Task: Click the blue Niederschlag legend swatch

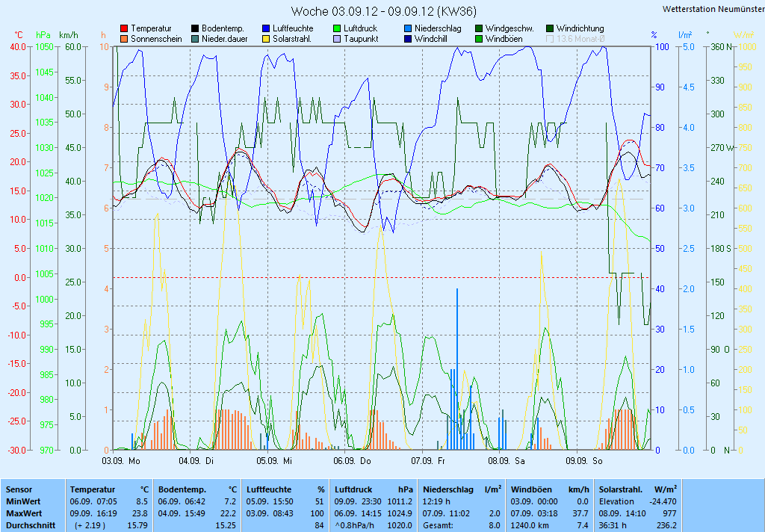Action: click(x=408, y=29)
